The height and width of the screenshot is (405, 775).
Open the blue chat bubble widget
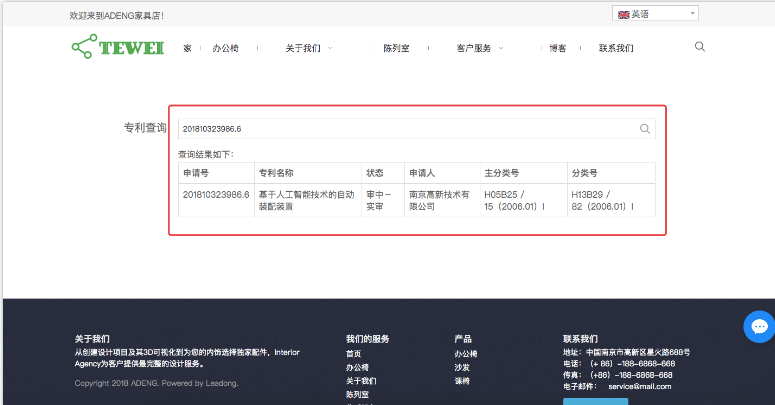coord(759,327)
